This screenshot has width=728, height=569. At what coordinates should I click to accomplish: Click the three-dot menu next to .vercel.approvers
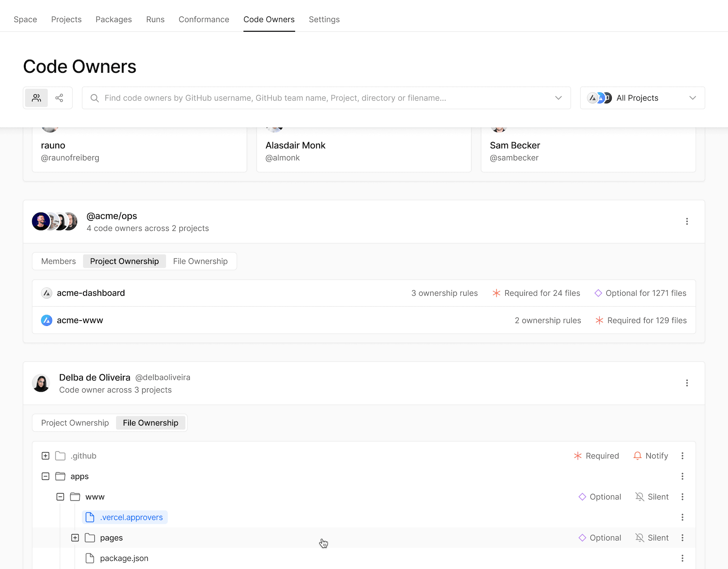[682, 517]
